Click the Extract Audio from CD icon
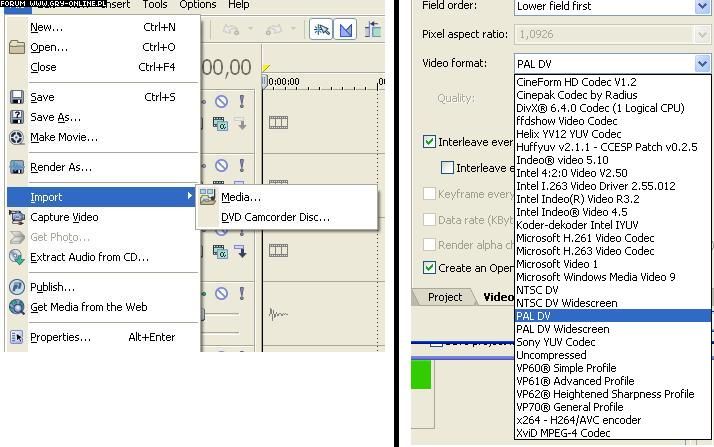714x447 pixels. (17, 257)
